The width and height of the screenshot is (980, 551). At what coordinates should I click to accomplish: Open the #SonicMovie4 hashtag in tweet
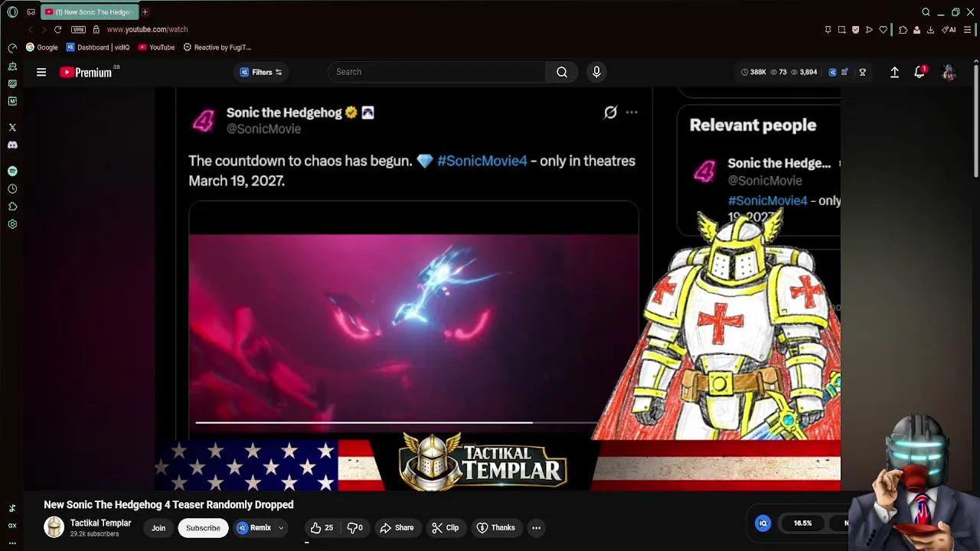482,161
